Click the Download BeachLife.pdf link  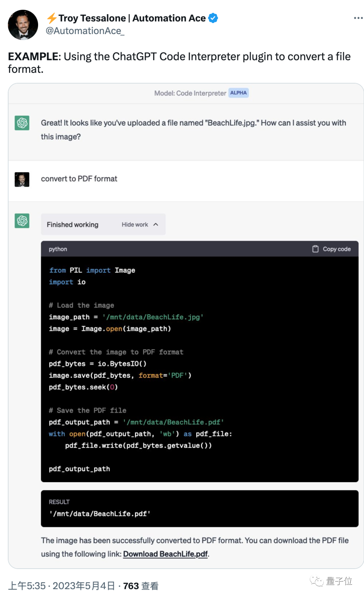(x=165, y=554)
